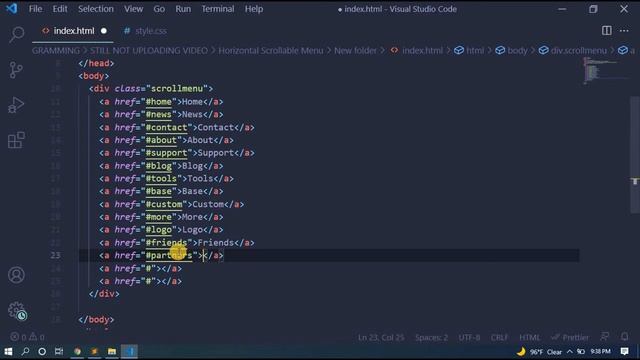
Task: Open the Edit menu
Action: point(60,9)
